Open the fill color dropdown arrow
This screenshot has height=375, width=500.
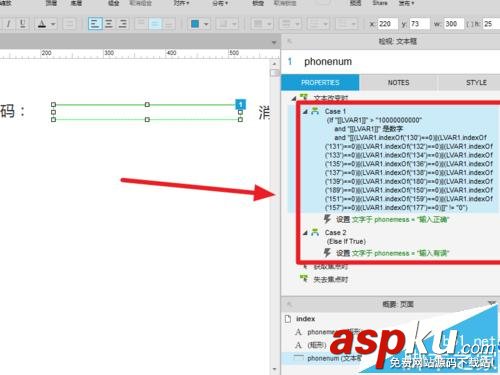[x=206, y=24]
